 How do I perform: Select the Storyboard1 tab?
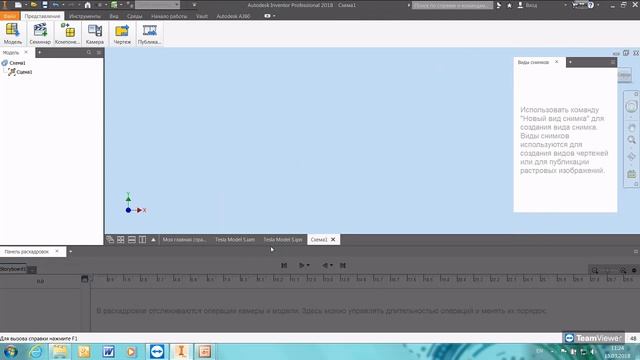(13, 269)
